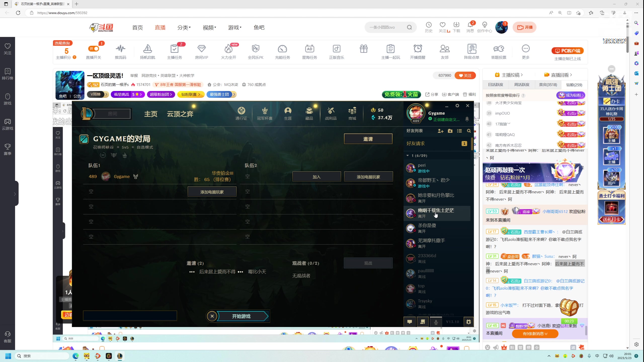Viewport: 644px width, 362px height.
Task: Click the 开播 start streaming button
Action: 525,27
